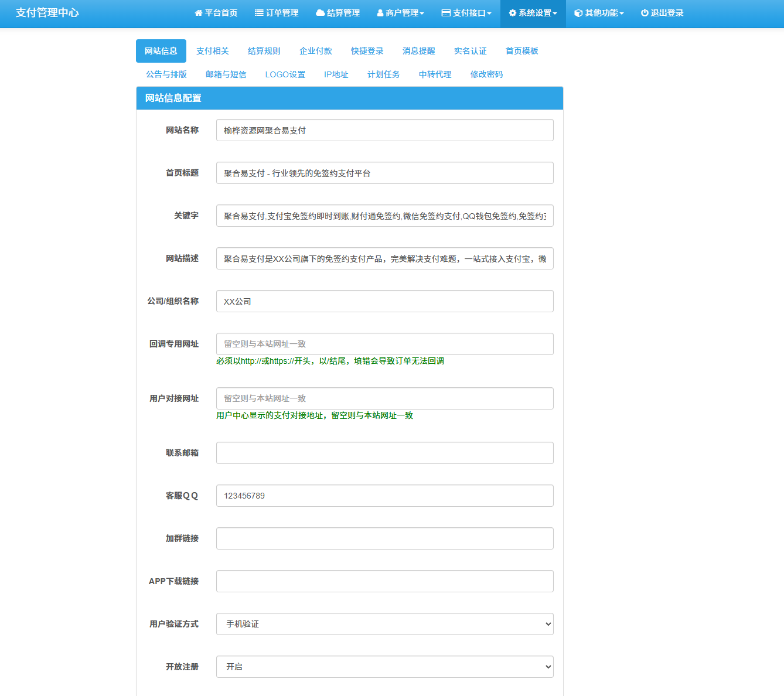
Task: Click the green hint starting 必须以http://
Action: (x=330, y=361)
